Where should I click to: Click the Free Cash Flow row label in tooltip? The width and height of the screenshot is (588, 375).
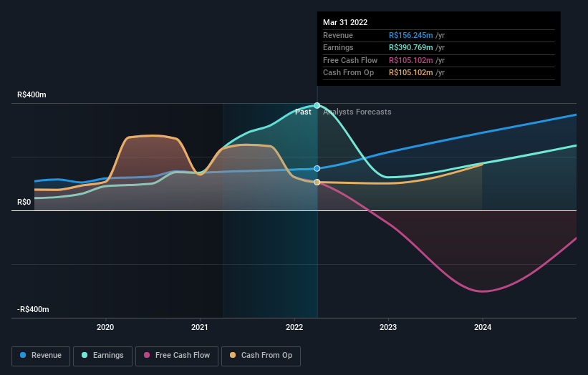point(350,60)
